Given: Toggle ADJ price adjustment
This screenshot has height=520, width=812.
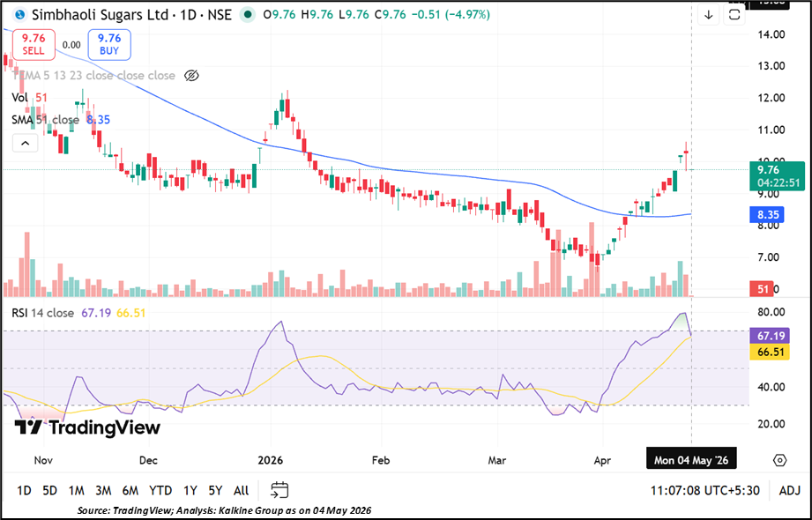Looking at the screenshot, I should click(790, 491).
